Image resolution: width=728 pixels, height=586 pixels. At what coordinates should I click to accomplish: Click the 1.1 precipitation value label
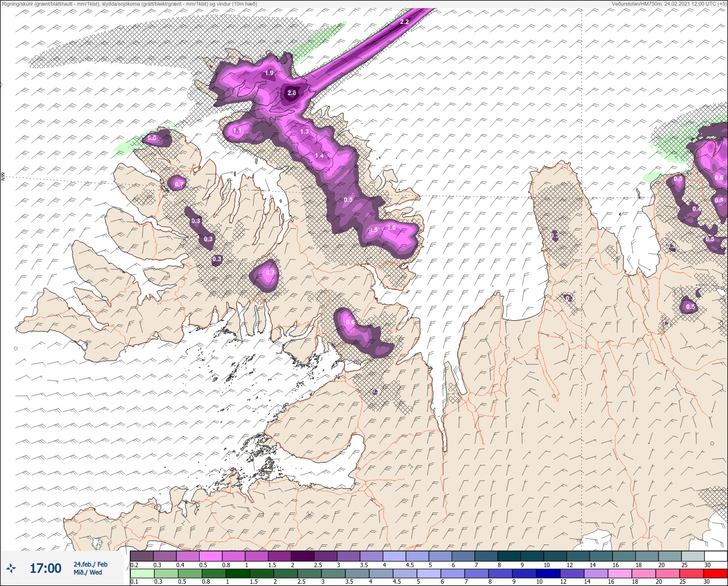[x=237, y=131]
